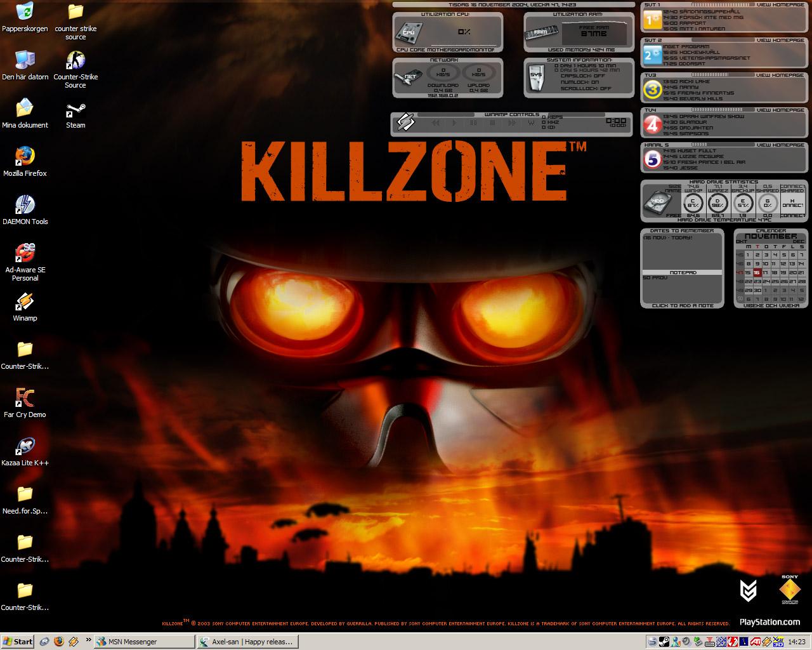Select the Winamp desktop shortcut
Screen dimensions: 812x650
tap(25, 307)
